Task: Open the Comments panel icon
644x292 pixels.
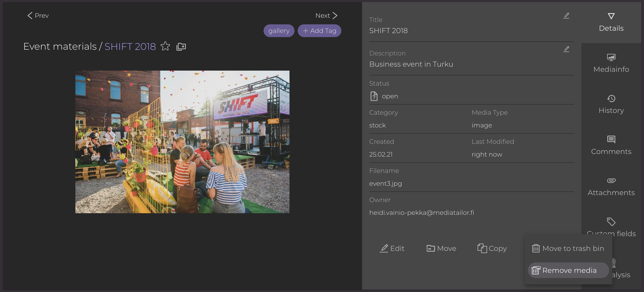Action: click(611, 139)
